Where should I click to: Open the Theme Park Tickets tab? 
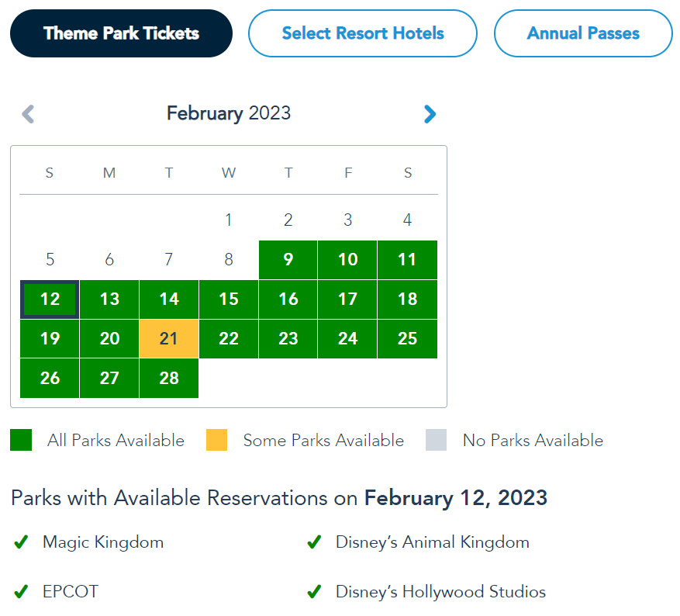click(121, 33)
